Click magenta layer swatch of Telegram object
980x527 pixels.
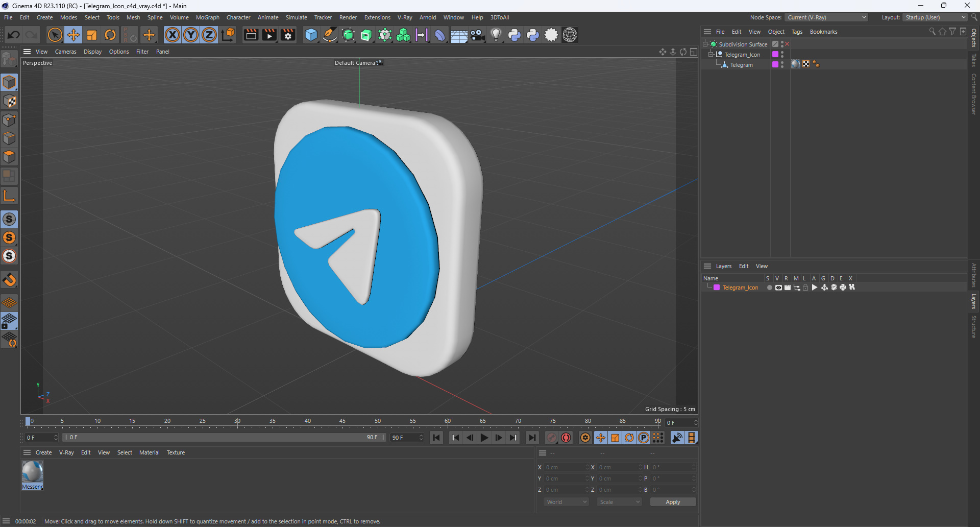775,64
